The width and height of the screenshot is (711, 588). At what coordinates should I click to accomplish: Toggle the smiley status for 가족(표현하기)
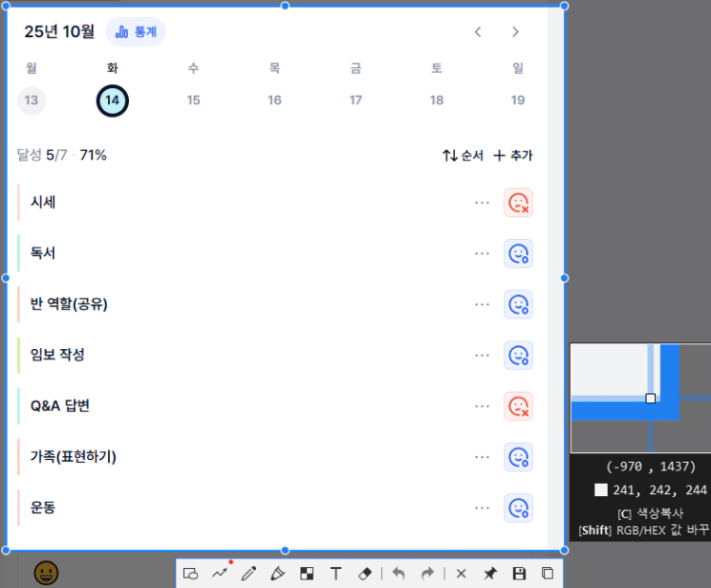point(518,457)
